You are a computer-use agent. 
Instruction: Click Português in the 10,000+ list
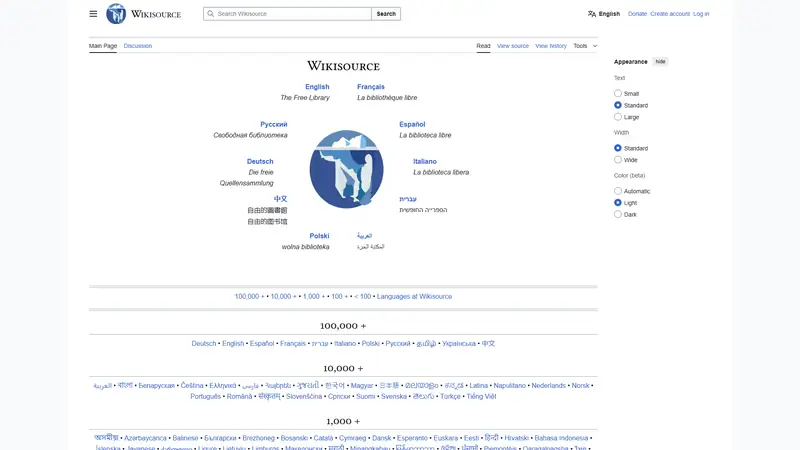[x=206, y=396]
